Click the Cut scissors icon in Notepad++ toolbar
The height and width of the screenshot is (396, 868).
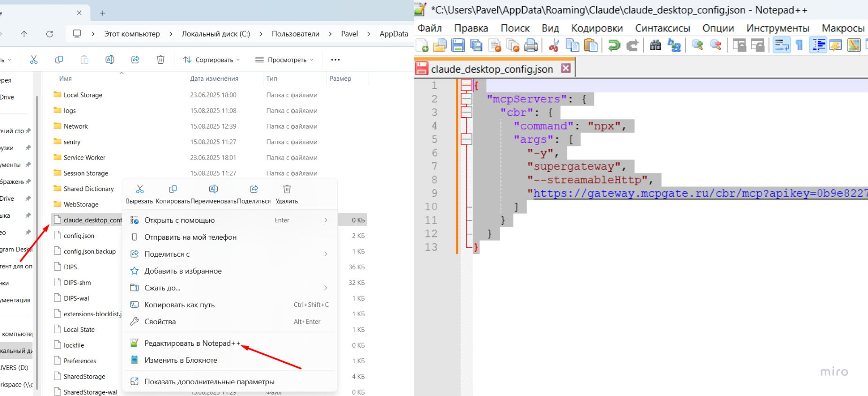pyautogui.click(x=554, y=46)
